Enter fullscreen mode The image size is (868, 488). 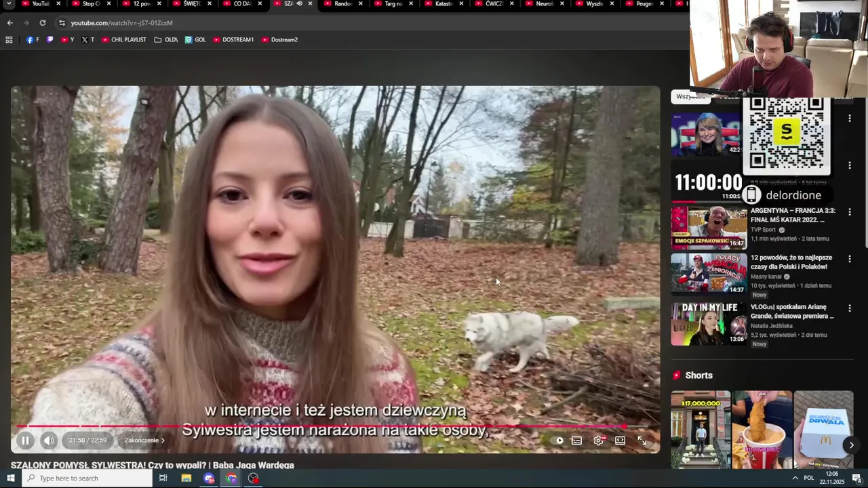[642, 441]
